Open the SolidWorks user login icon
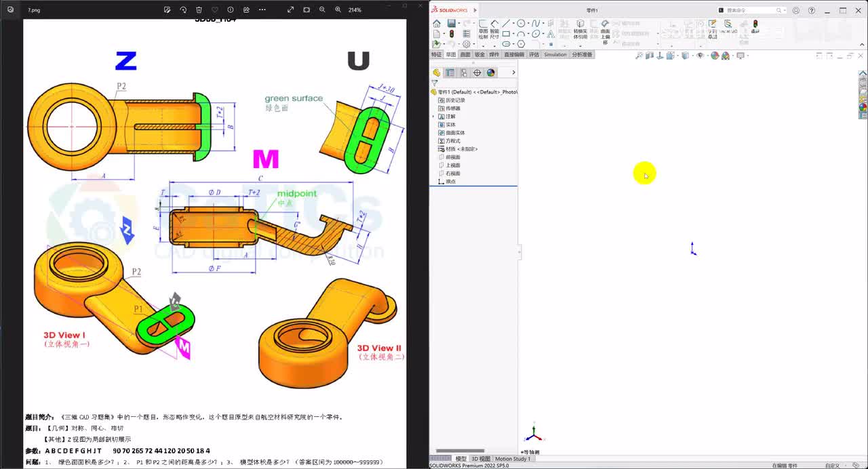Screen dimensions: 868x469 796,10
